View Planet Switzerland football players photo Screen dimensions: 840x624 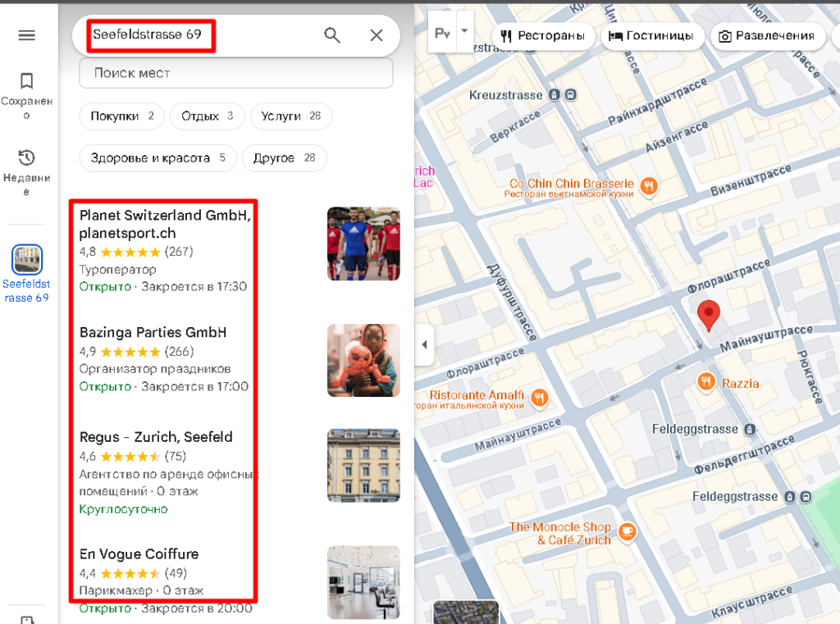coord(363,244)
